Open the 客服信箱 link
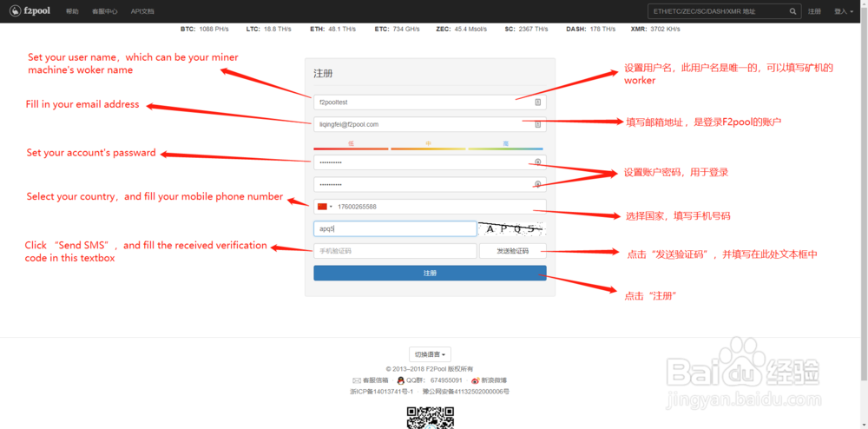This screenshot has width=868, height=429. 375,380
